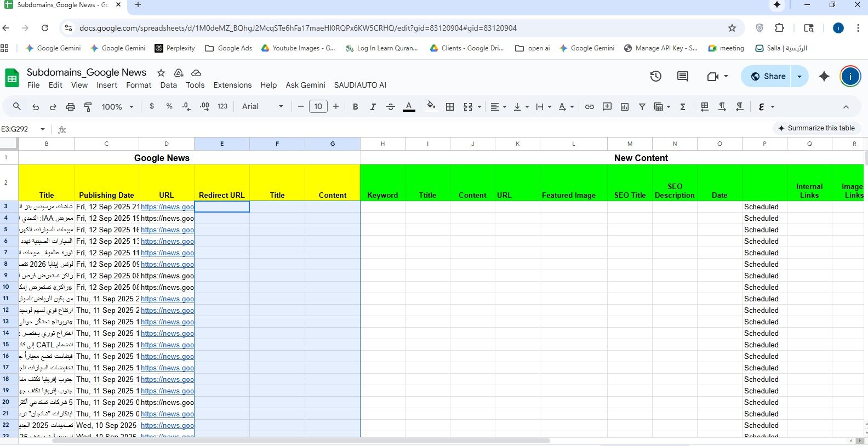This screenshot has width=868, height=446.
Task: Open the zoom level 100% dropdown
Action: tap(117, 107)
